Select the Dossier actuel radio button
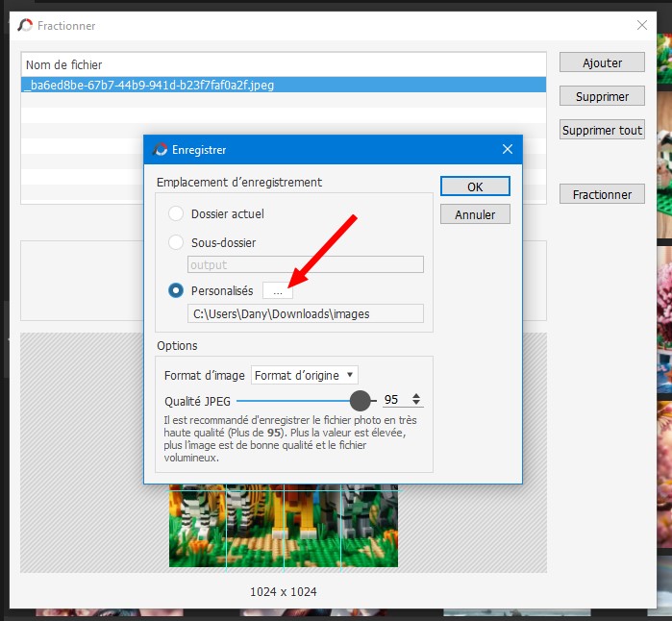This screenshot has height=621, width=672. point(176,213)
